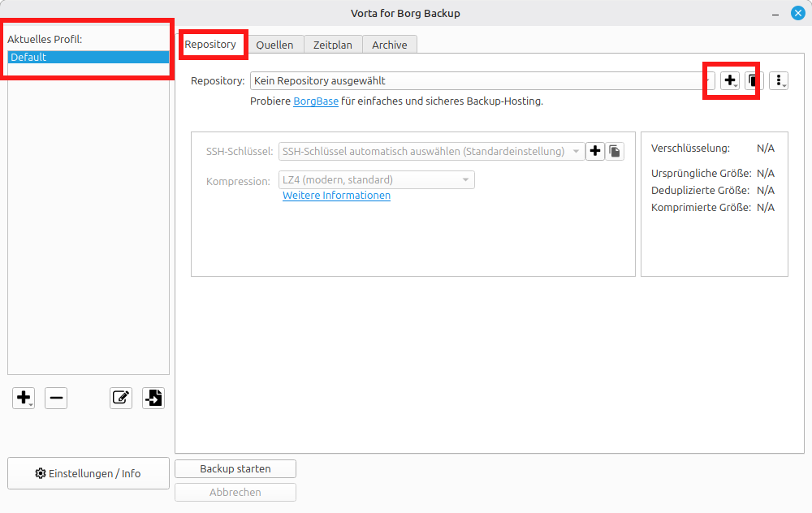
Task: Click Aktuelles Profil label
Action: (45, 39)
